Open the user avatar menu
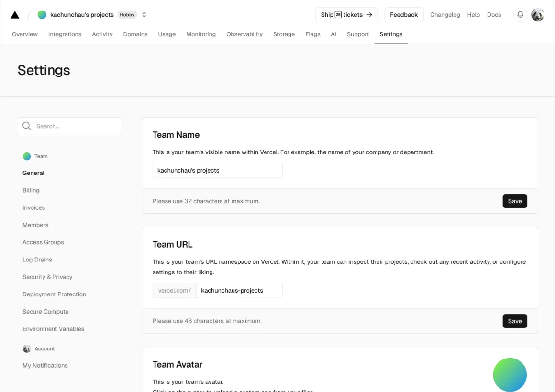The height and width of the screenshot is (392, 555). point(537,14)
